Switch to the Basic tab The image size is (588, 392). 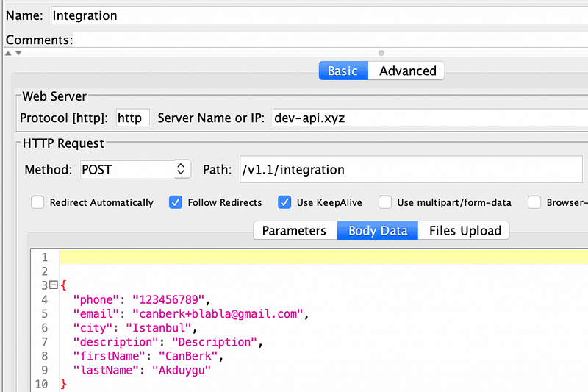[343, 71]
